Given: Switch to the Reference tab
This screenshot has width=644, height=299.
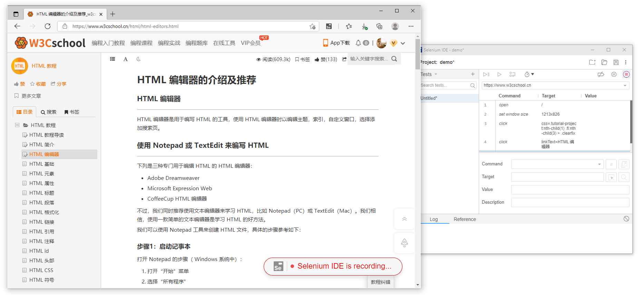Looking at the screenshot, I should [465, 219].
